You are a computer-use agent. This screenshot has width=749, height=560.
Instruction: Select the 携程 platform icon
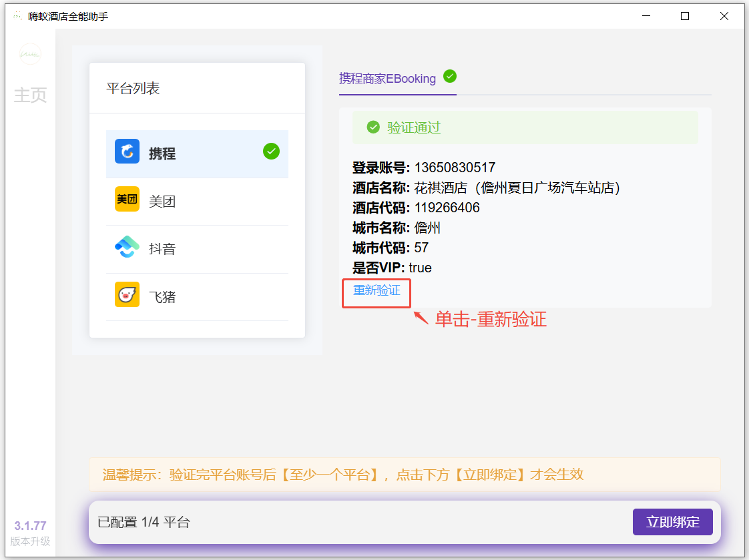pyautogui.click(x=127, y=152)
